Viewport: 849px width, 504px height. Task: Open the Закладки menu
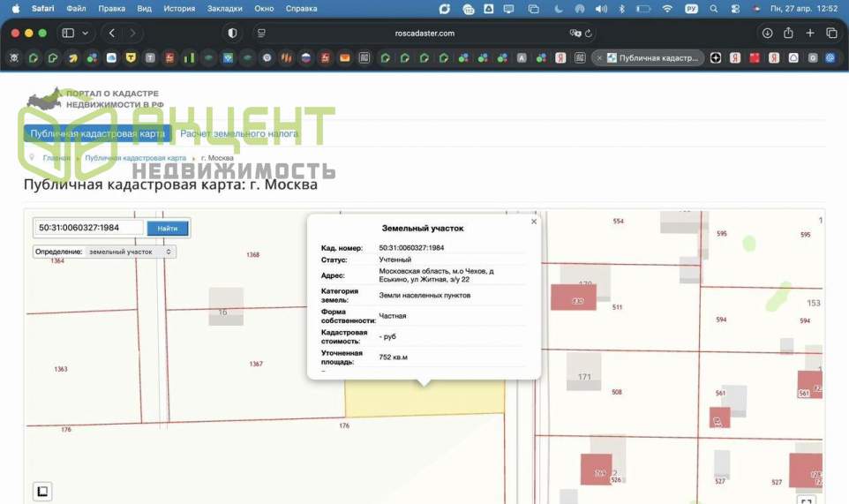224,8
